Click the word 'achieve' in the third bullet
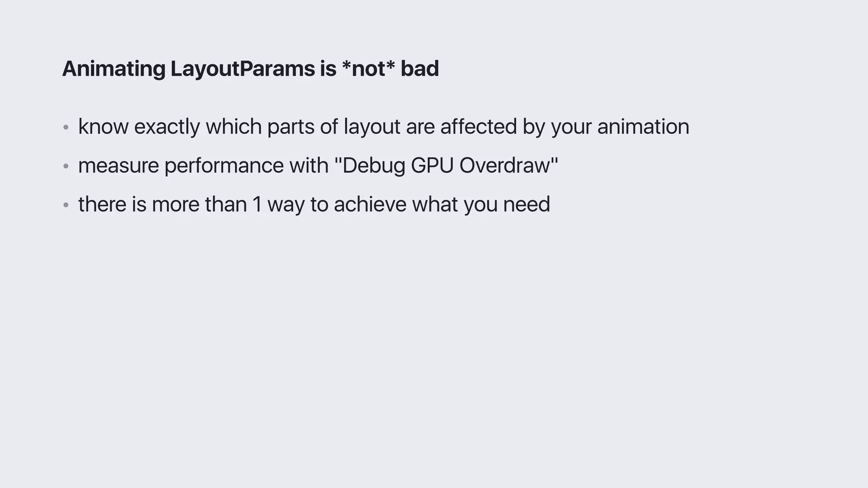Screen dimensions: 868x488 pos(370,204)
